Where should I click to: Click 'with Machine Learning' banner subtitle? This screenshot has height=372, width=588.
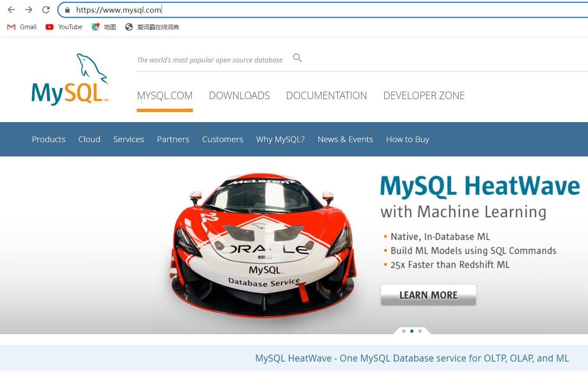pyautogui.click(x=463, y=212)
